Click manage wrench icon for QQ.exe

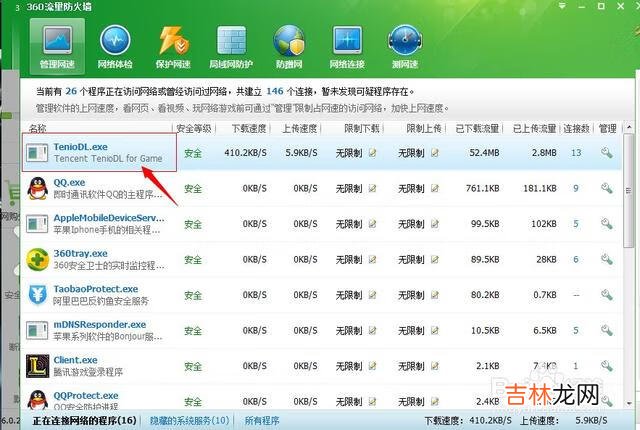click(x=607, y=188)
